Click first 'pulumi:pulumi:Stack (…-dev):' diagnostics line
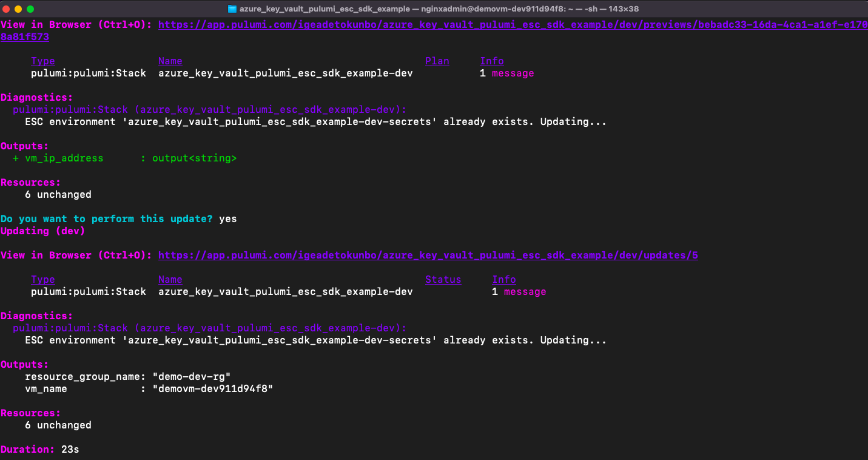The width and height of the screenshot is (868, 460). pos(210,110)
